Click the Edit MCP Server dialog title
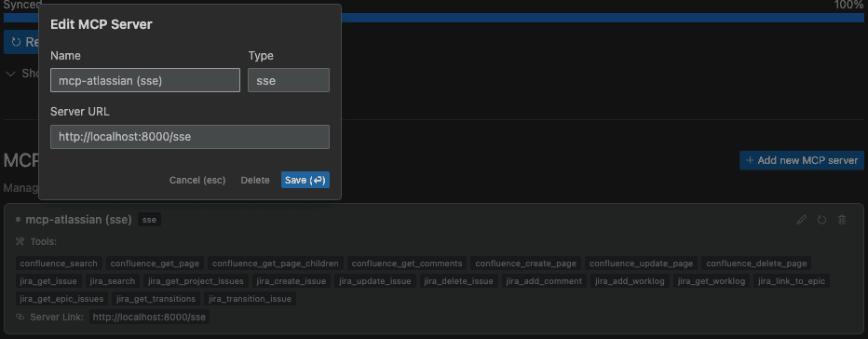The width and height of the screenshot is (868, 339). tap(102, 24)
